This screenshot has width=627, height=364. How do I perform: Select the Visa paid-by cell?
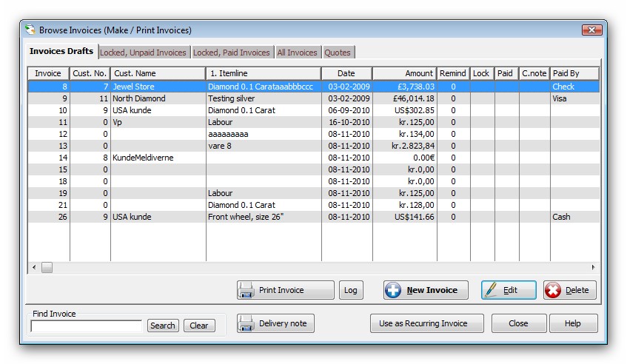click(x=574, y=98)
